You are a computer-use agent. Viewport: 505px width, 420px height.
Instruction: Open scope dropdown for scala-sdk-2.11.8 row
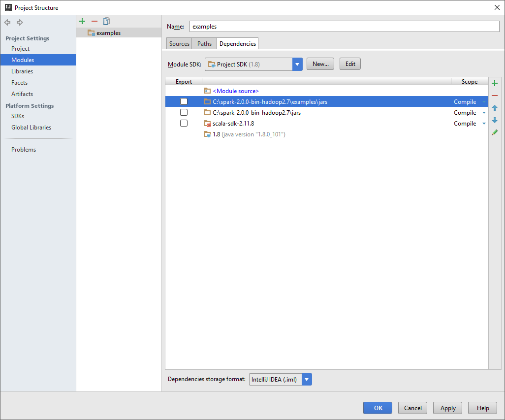pyautogui.click(x=484, y=124)
